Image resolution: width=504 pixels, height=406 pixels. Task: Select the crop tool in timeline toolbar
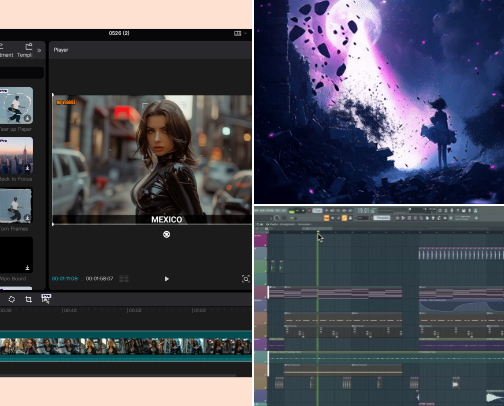(x=29, y=299)
